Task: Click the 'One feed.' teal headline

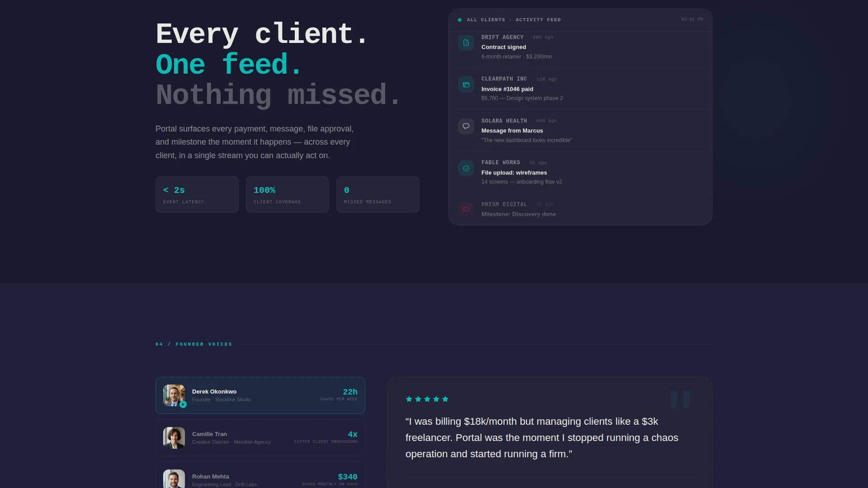Action: click(229, 64)
